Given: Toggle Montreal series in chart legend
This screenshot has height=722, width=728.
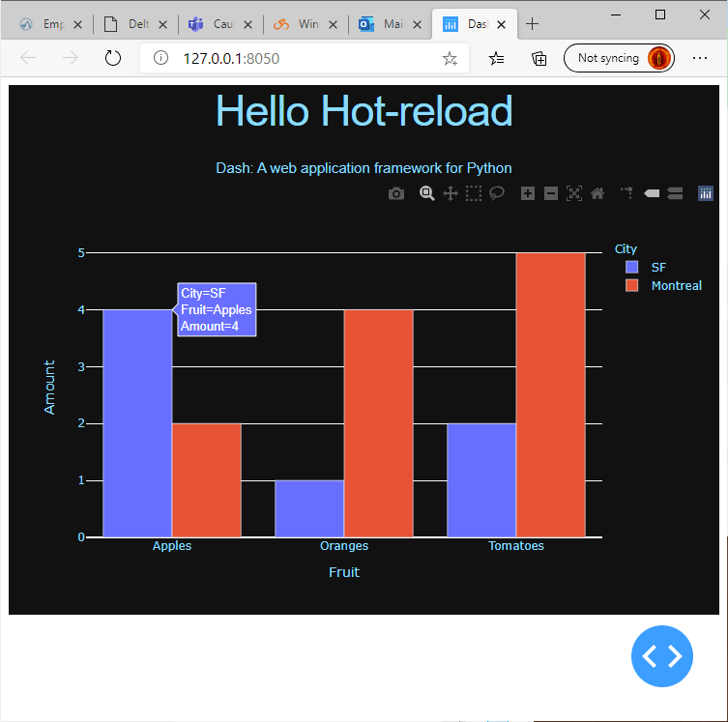Looking at the screenshot, I should (675, 286).
